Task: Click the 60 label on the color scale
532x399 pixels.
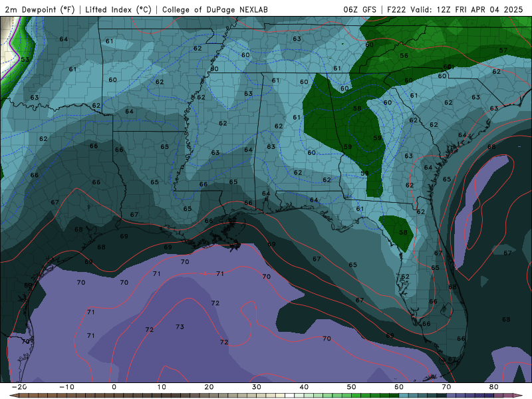Action: coord(399,387)
